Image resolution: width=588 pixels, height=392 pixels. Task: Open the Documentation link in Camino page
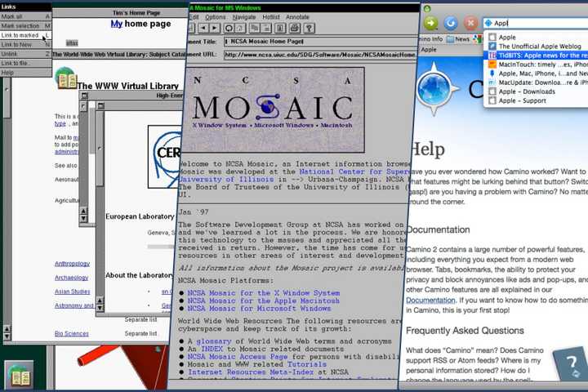coord(430,300)
